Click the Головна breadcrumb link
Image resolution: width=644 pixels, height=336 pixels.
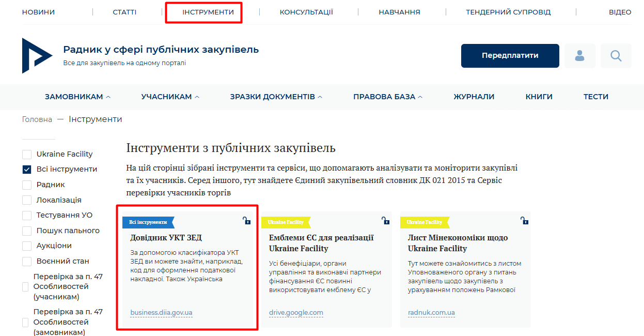pyautogui.click(x=37, y=119)
